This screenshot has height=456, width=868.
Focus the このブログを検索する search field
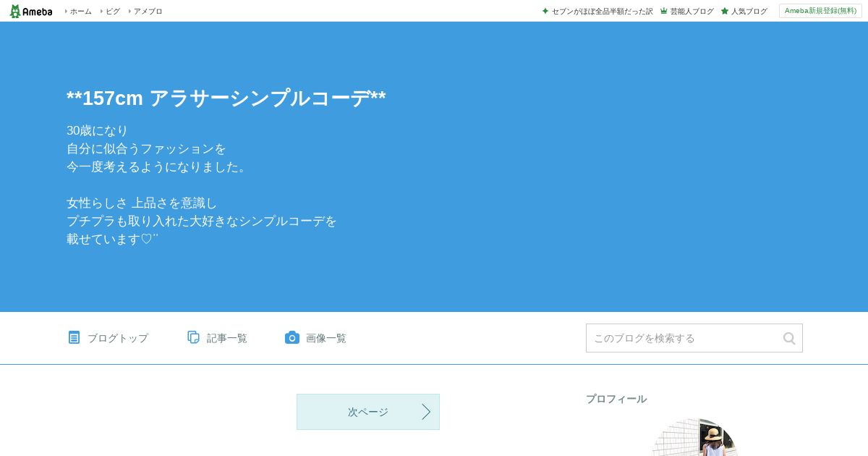coord(694,338)
